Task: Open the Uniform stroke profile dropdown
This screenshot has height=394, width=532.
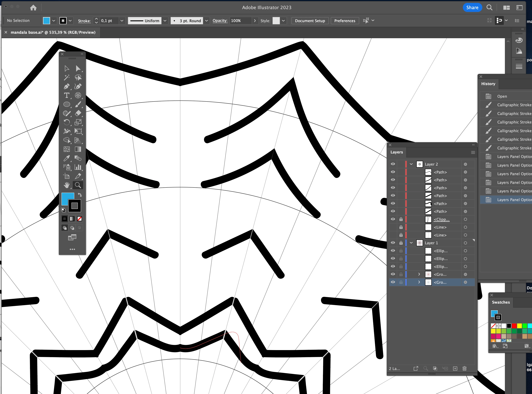Action: (165, 21)
